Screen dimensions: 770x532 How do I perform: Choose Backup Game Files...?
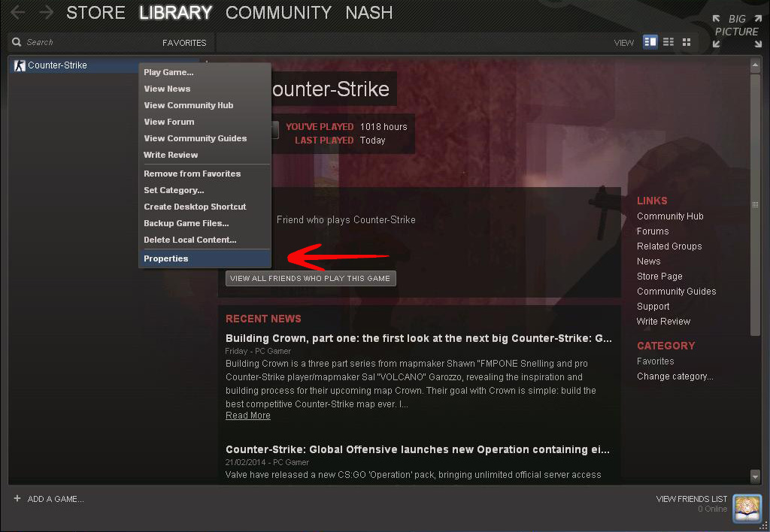205,223
